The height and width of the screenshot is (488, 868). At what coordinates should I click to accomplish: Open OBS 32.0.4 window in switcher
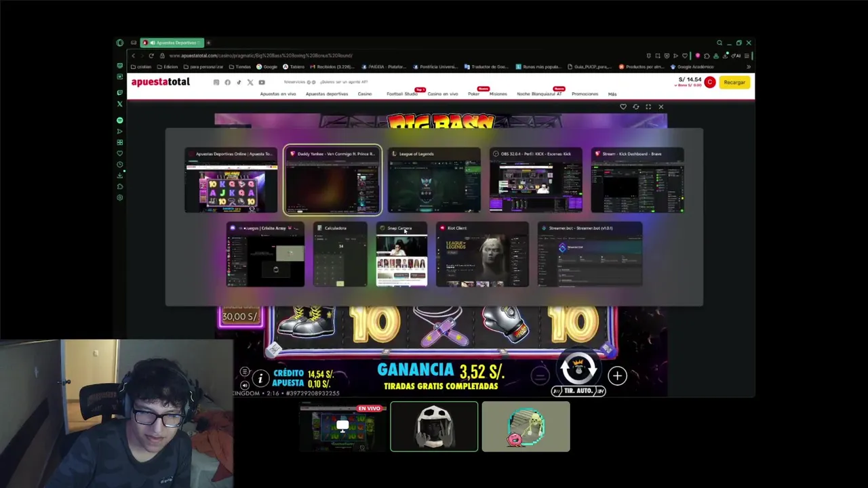click(x=536, y=180)
